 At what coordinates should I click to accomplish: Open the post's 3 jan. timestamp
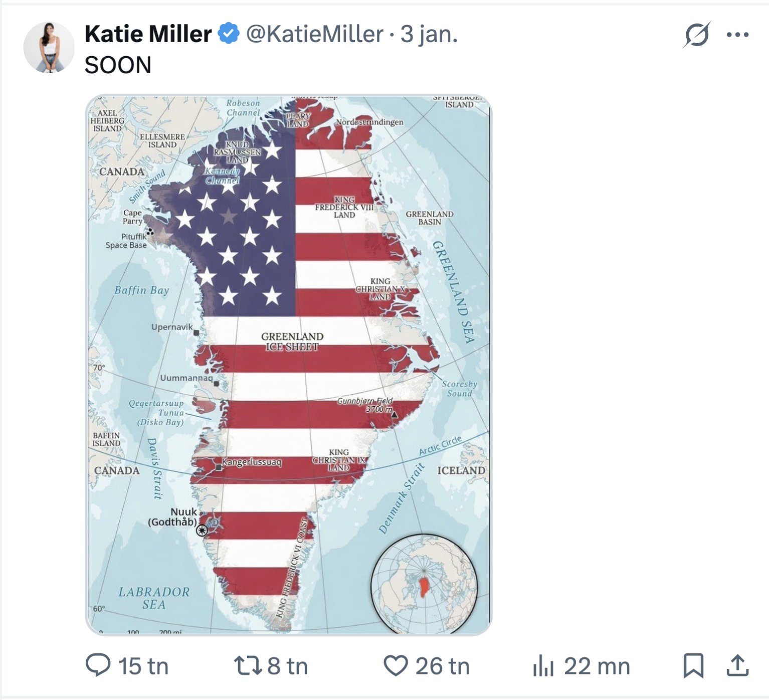pos(429,34)
